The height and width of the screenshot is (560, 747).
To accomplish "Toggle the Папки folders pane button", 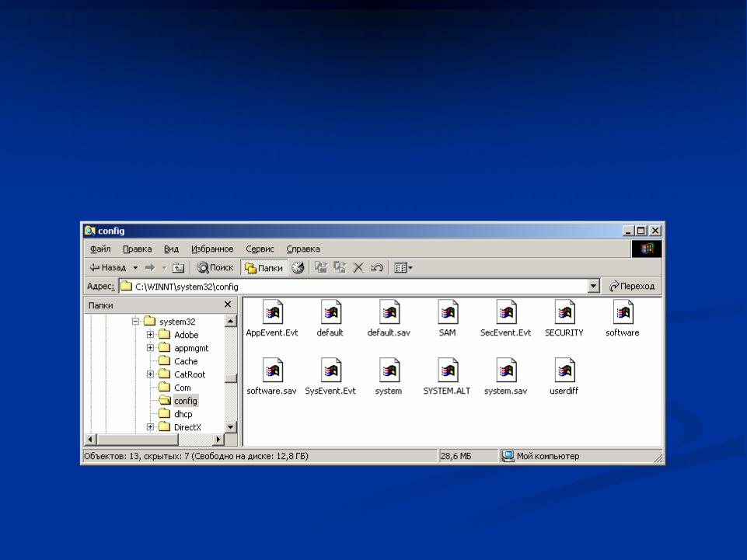I will 264,268.
